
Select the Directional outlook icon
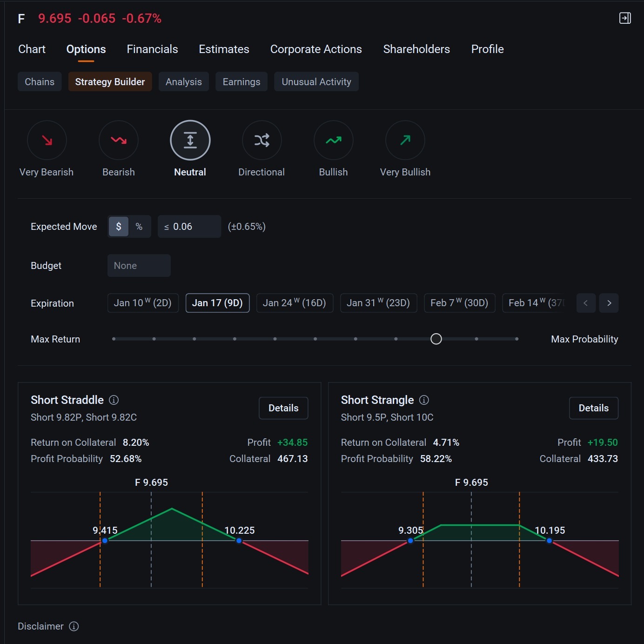[x=262, y=140]
